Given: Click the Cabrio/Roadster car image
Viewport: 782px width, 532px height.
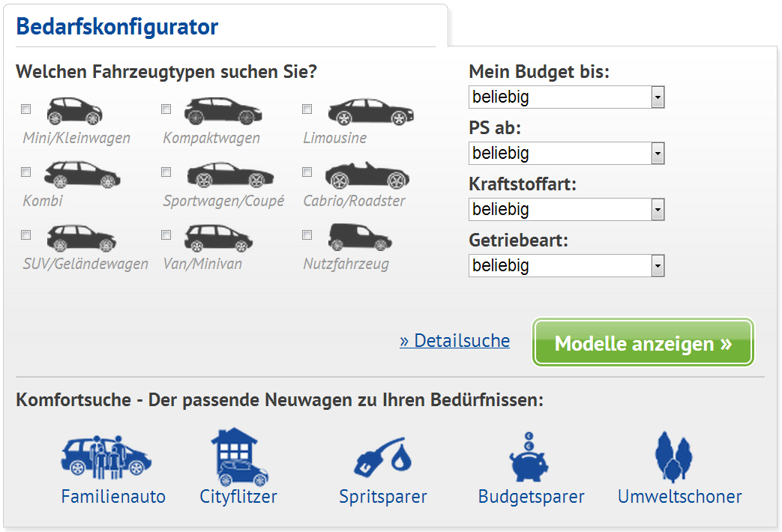Looking at the screenshot, I should pos(367,175).
